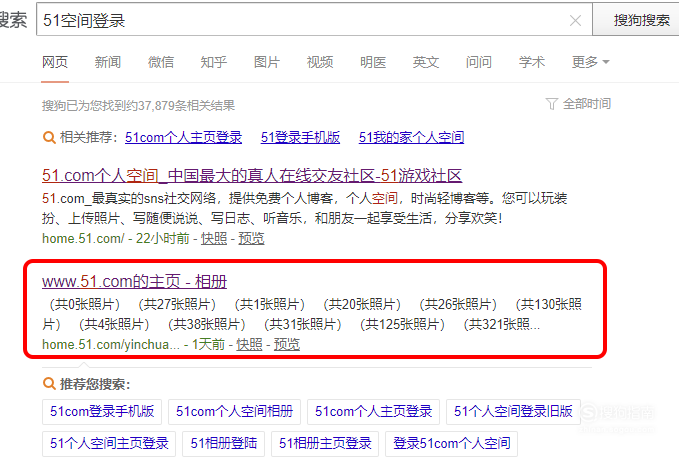Switch to the 新闻 tab
This screenshot has width=679, height=459.
108,62
